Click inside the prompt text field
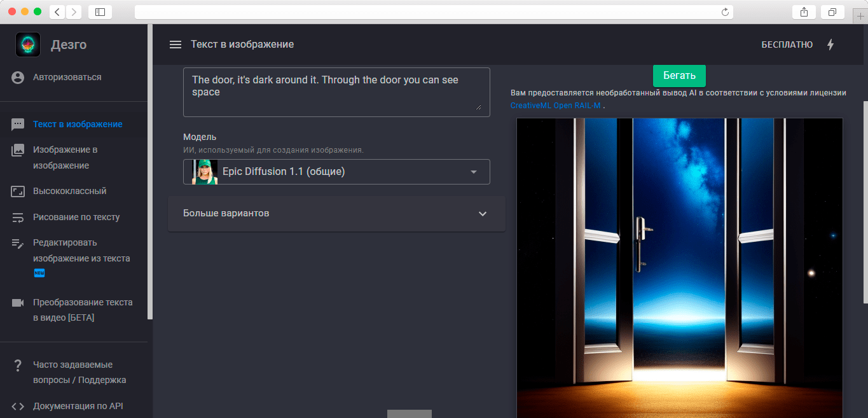The height and width of the screenshot is (418, 868). point(336,92)
